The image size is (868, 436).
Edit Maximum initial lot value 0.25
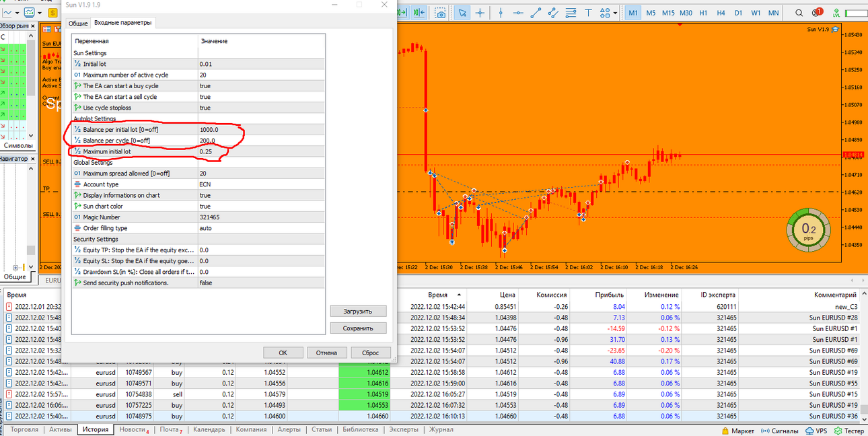coord(261,151)
